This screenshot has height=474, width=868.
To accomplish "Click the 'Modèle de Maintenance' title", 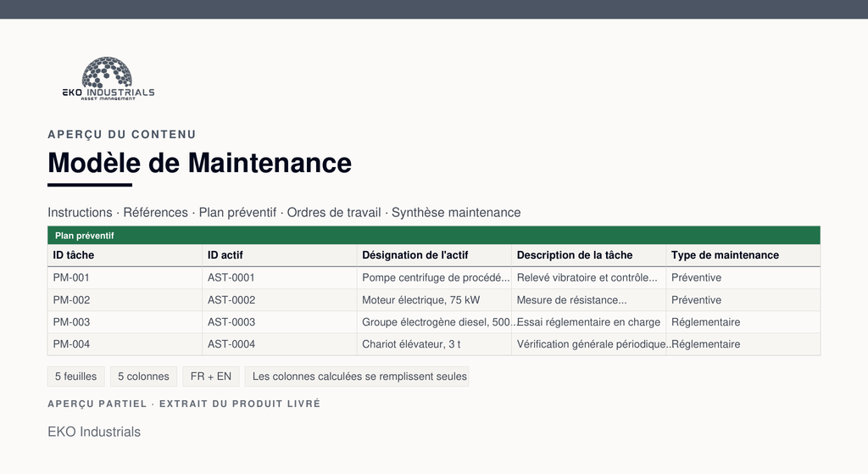I will [200, 163].
